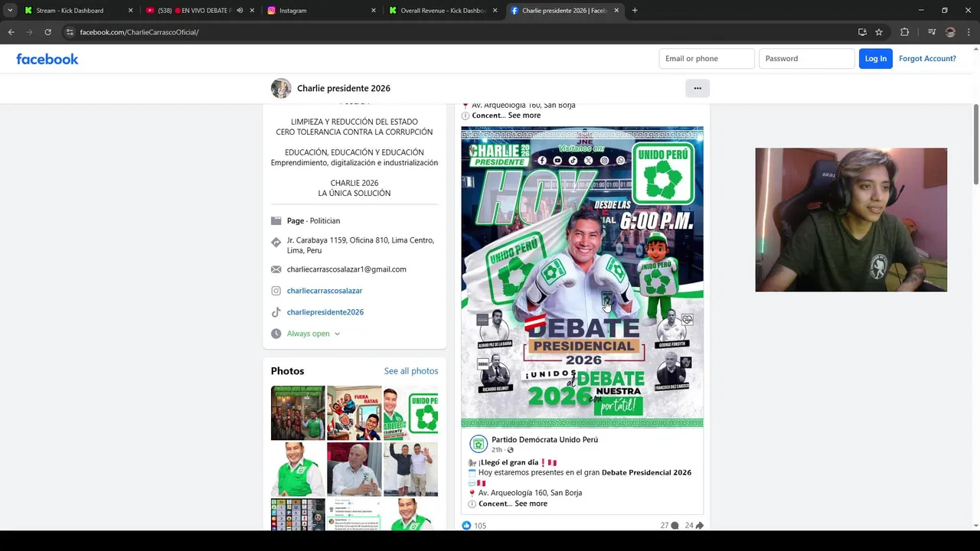This screenshot has height=551, width=980.
Task: Click the site information icon in address bar
Action: 70,32
